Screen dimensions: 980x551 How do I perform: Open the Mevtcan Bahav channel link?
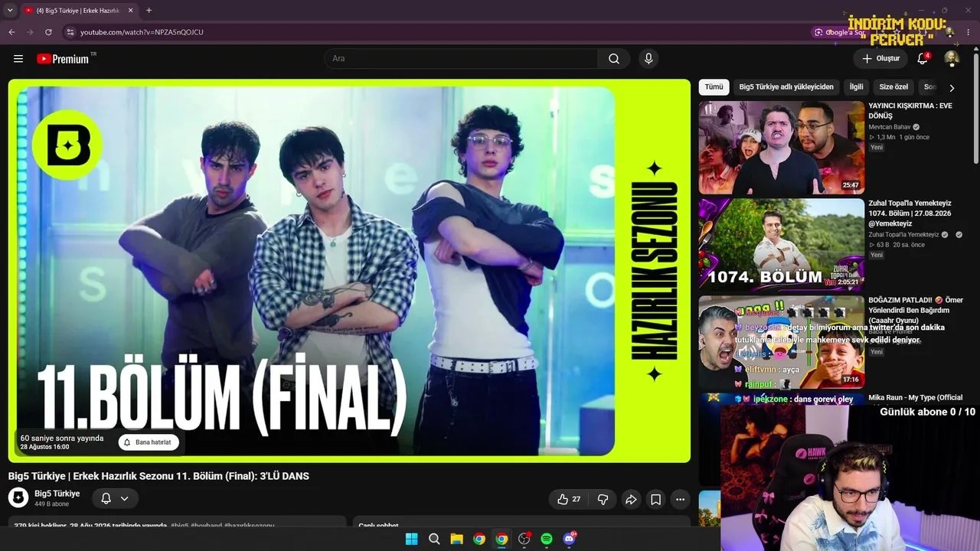tap(890, 127)
